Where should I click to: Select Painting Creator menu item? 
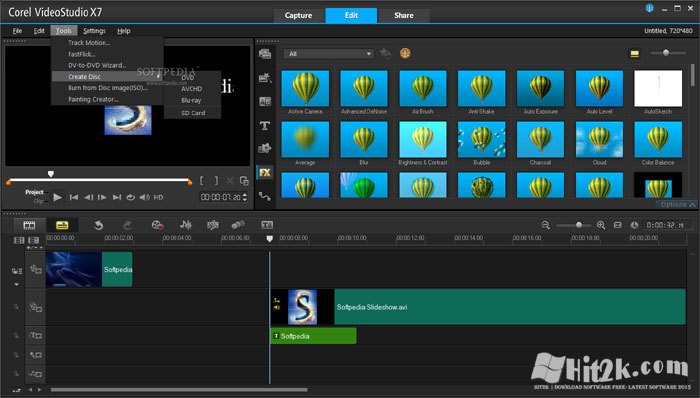click(93, 100)
